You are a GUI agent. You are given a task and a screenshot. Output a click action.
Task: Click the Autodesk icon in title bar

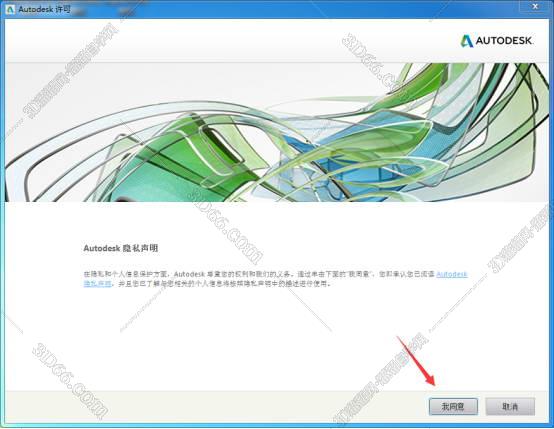tap(11, 9)
